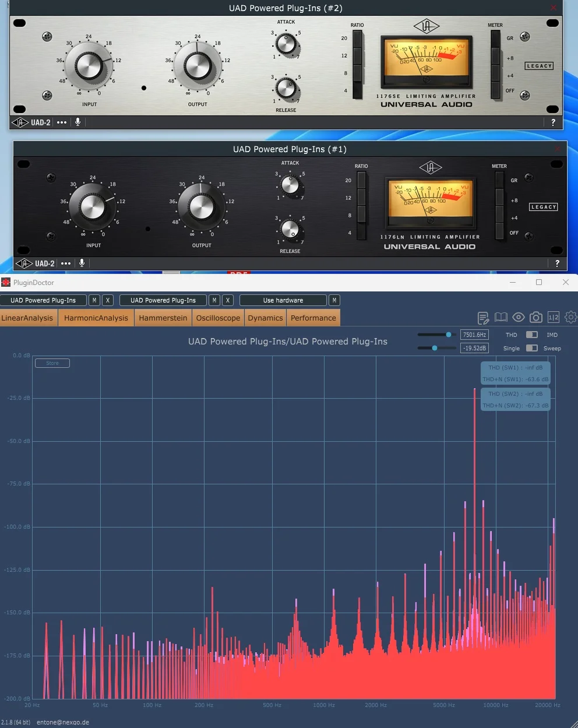Toggle the eye view icon in PluginDoctor
578x728 pixels.
(519, 317)
